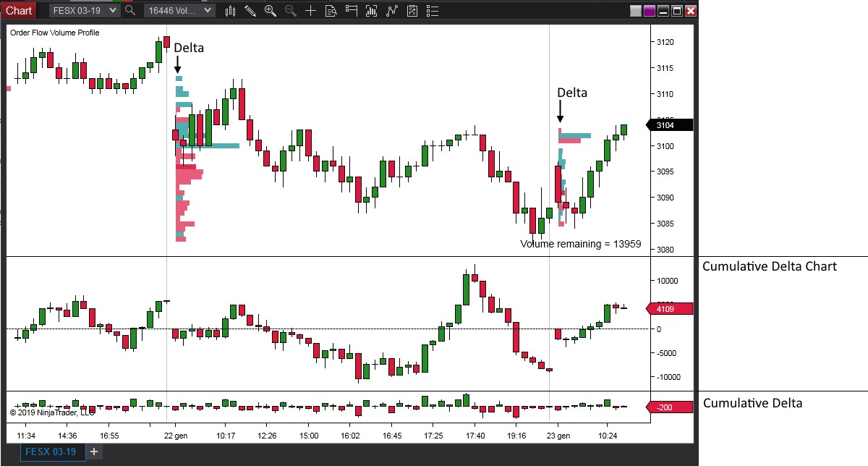Viewport: 868px width, 466px height.
Task: Open the Indicators icon
Action: coord(371,11)
